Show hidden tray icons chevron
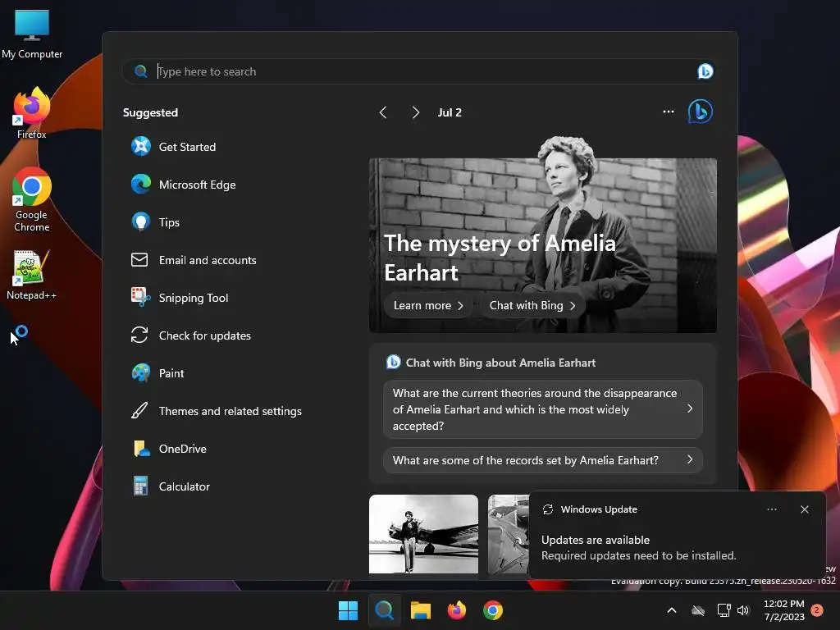 tap(671, 610)
